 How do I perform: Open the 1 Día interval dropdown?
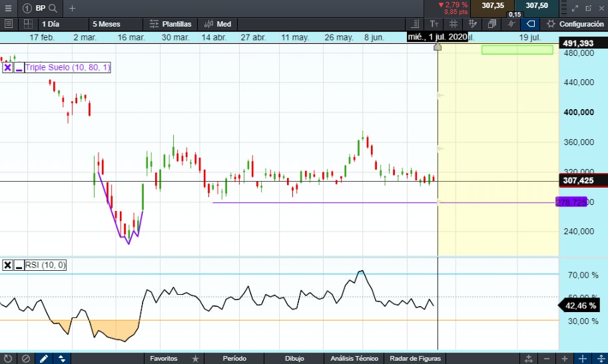pos(63,24)
